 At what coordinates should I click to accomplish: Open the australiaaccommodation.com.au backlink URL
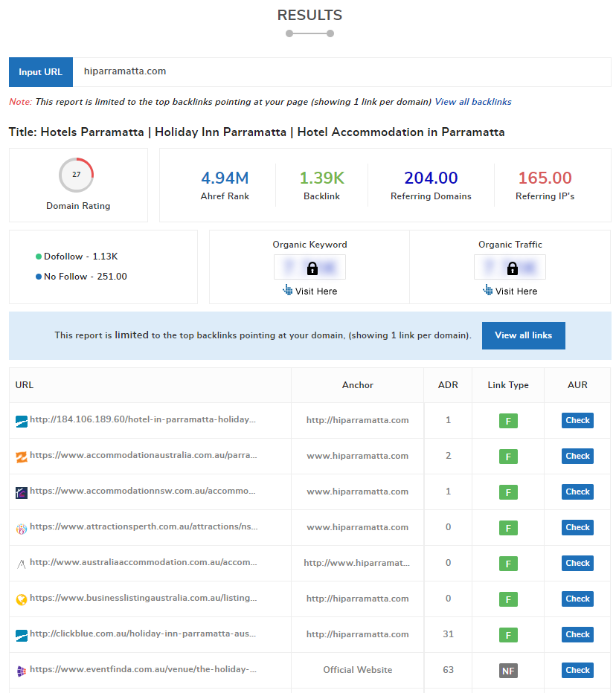[144, 562]
